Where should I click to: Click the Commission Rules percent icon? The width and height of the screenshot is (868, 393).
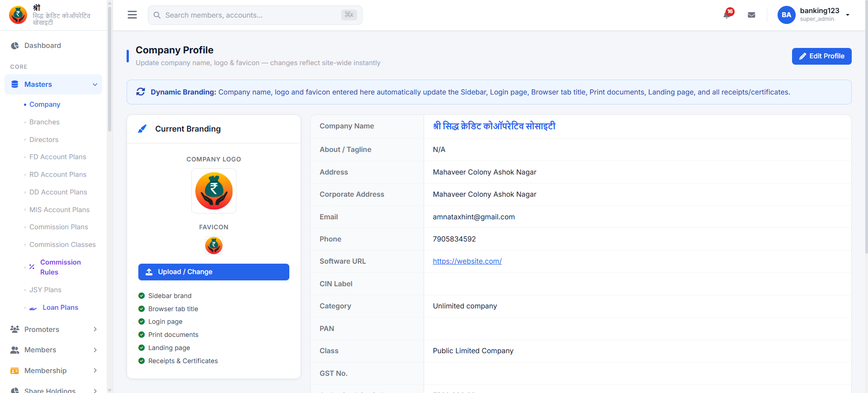coord(32,267)
